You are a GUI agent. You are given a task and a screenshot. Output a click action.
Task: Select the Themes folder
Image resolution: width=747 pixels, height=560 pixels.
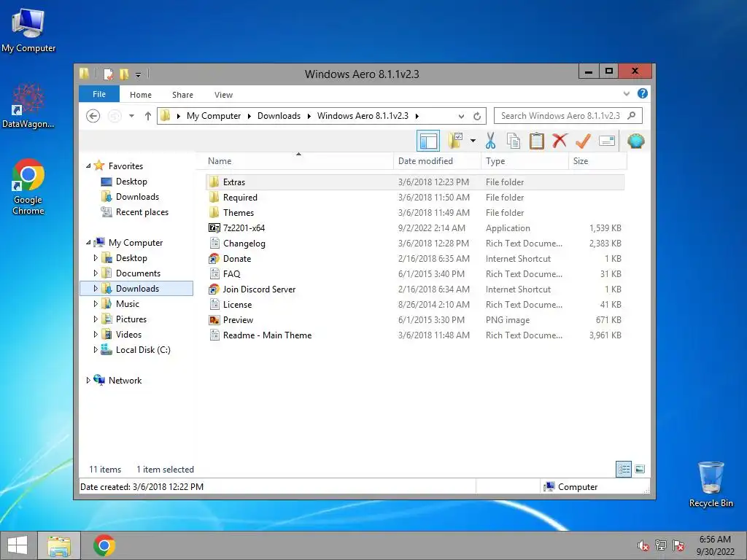click(x=415, y=212)
